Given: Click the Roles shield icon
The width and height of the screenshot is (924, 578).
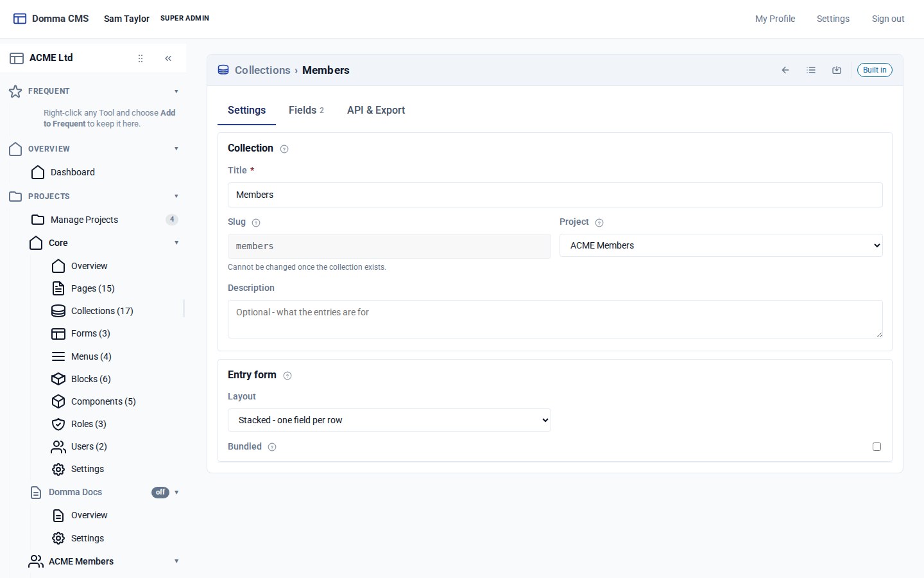Looking at the screenshot, I should click(58, 424).
